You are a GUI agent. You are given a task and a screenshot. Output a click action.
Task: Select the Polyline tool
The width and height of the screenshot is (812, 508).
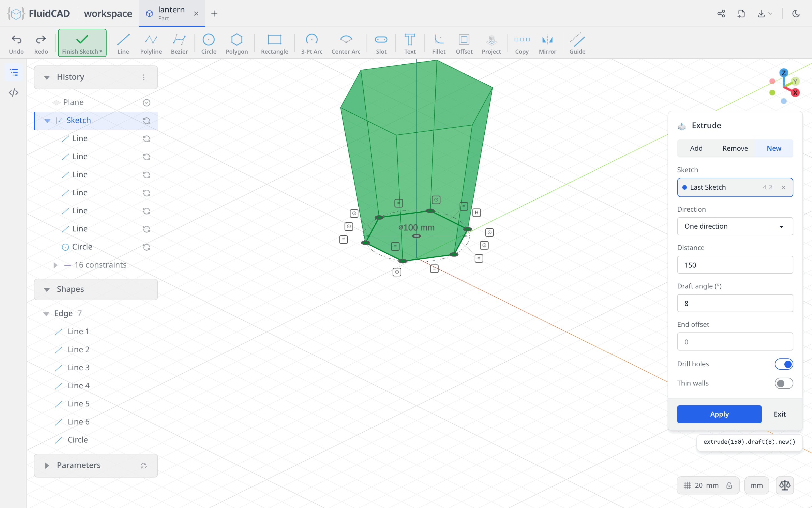tap(151, 43)
